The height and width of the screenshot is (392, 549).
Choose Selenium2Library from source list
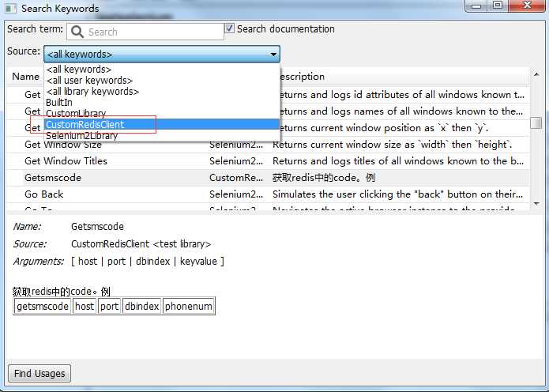pos(162,136)
